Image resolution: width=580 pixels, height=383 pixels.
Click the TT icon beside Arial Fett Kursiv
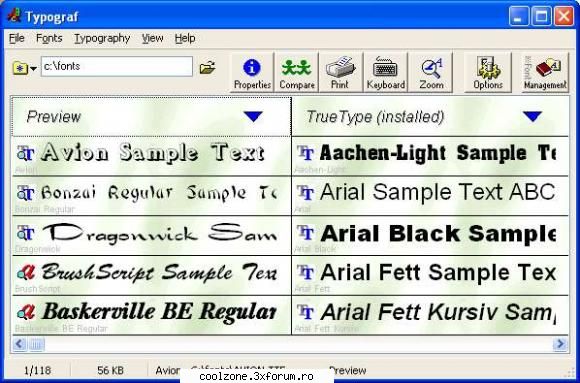[306, 312]
